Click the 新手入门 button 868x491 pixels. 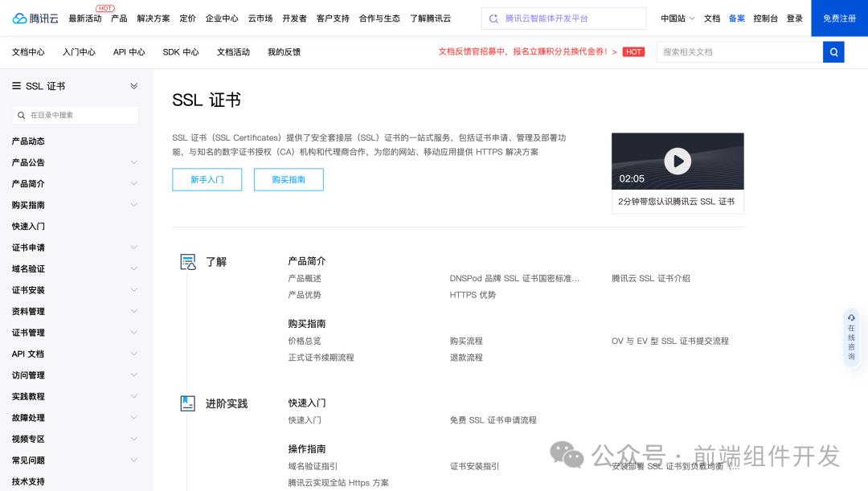pos(207,179)
